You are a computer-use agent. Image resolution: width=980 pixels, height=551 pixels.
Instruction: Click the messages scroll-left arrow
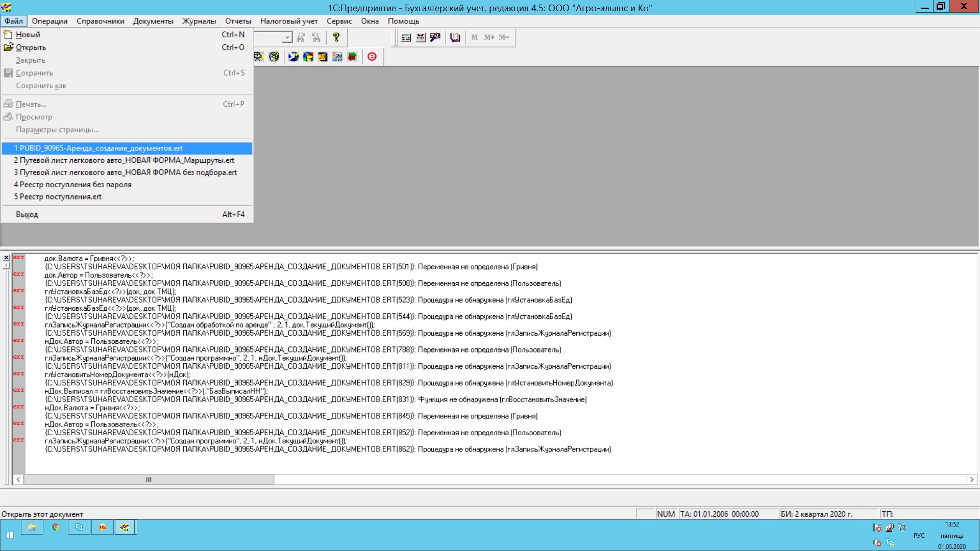[x=18, y=480]
